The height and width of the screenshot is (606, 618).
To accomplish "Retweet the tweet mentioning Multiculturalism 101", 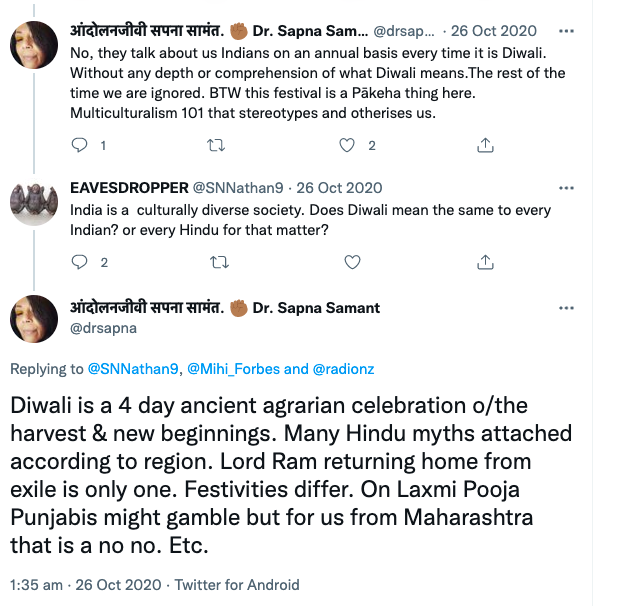I will 214,145.
